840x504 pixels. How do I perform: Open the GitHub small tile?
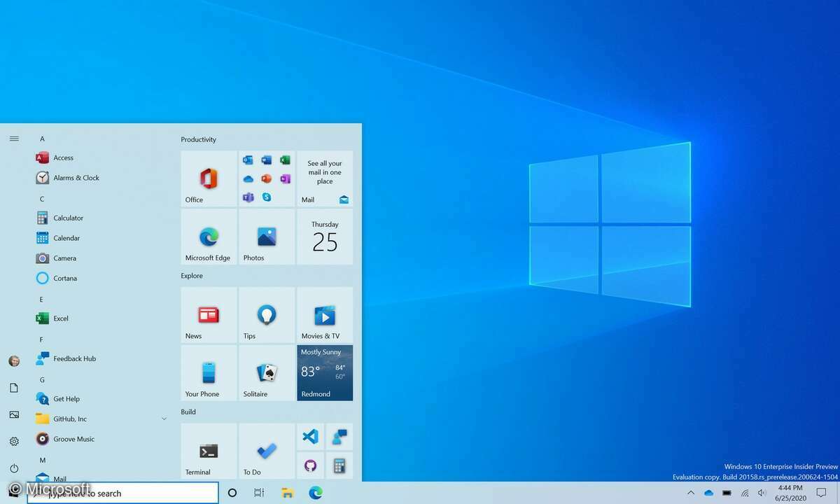coord(310,465)
